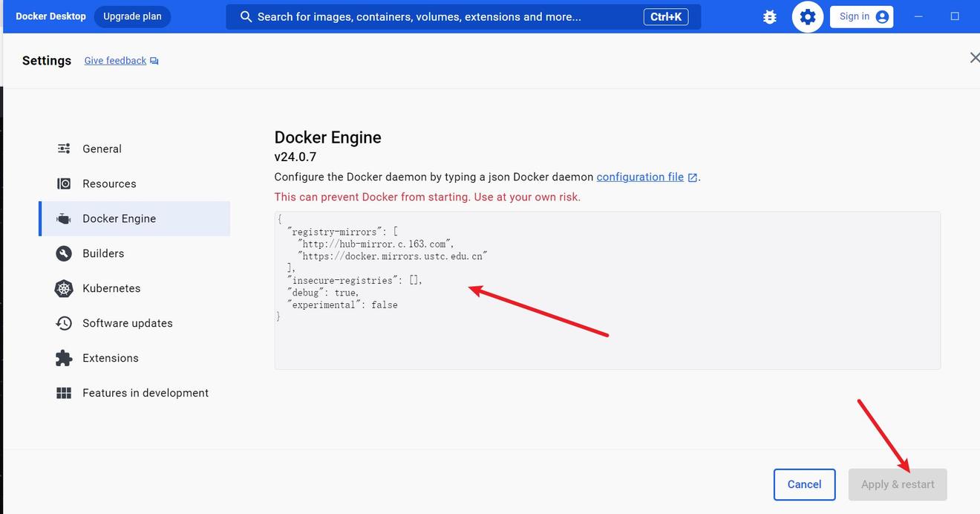Click the search magnifier icon
This screenshot has width=980, height=514.
click(x=246, y=16)
